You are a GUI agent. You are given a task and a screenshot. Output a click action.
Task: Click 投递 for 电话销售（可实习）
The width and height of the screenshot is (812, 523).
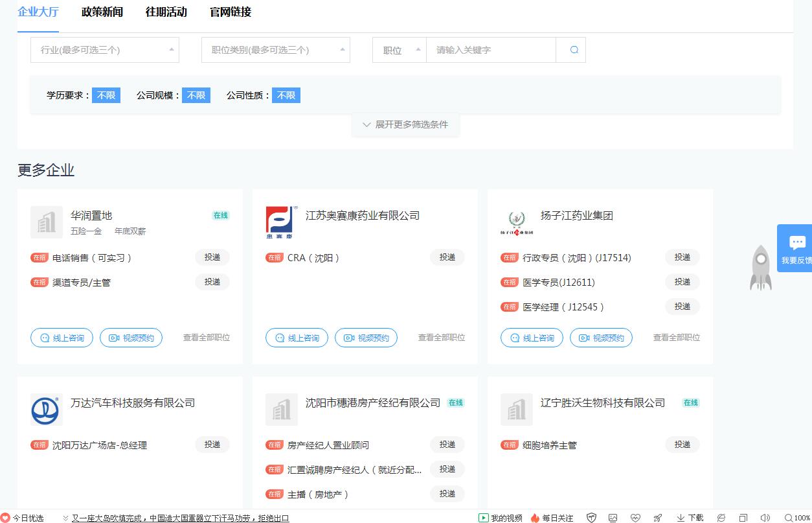(x=212, y=257)
